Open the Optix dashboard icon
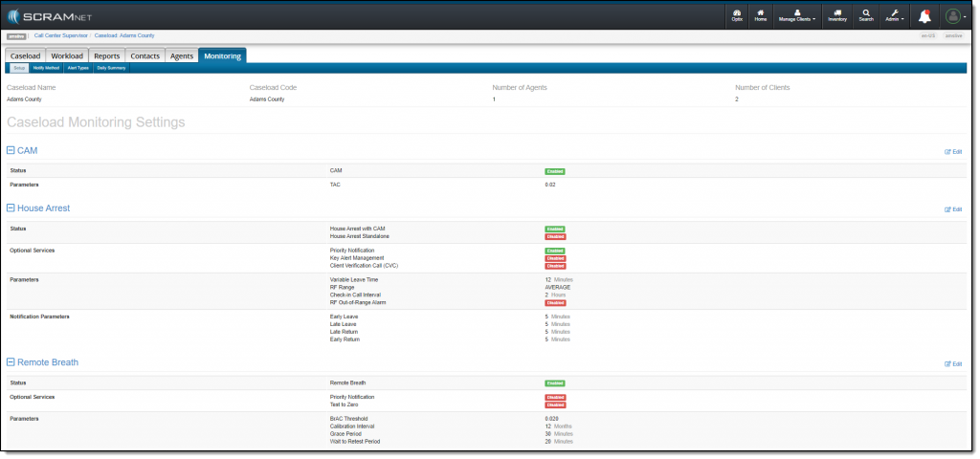 coord(737,15)
